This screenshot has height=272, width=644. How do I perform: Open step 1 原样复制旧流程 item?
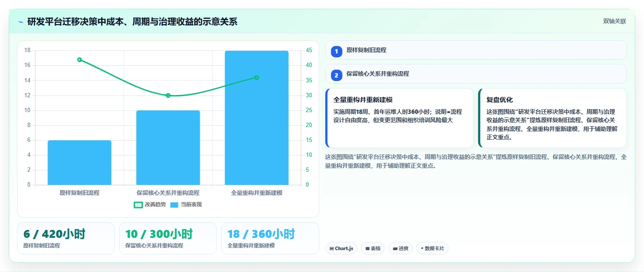476,50
